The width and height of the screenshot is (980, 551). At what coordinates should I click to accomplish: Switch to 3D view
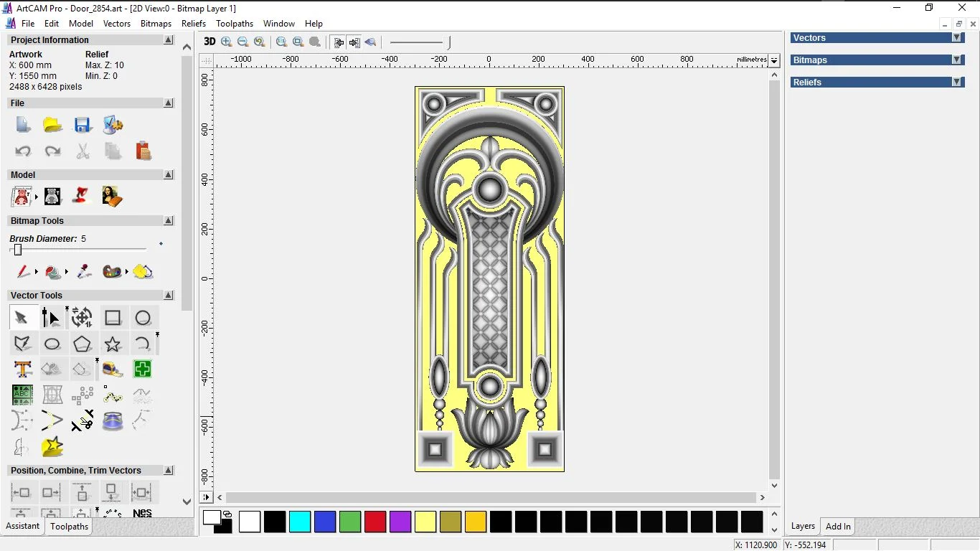pos(209,42)
